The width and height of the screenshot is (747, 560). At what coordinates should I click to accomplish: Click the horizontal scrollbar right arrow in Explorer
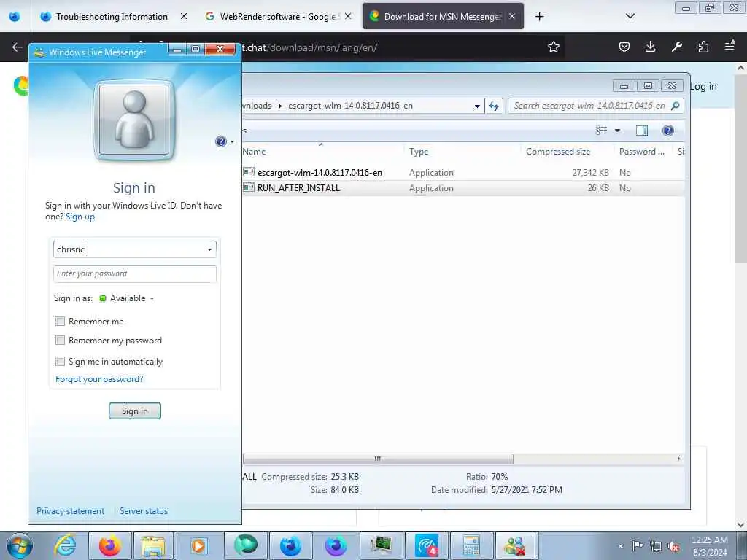[x=678, y=459]
